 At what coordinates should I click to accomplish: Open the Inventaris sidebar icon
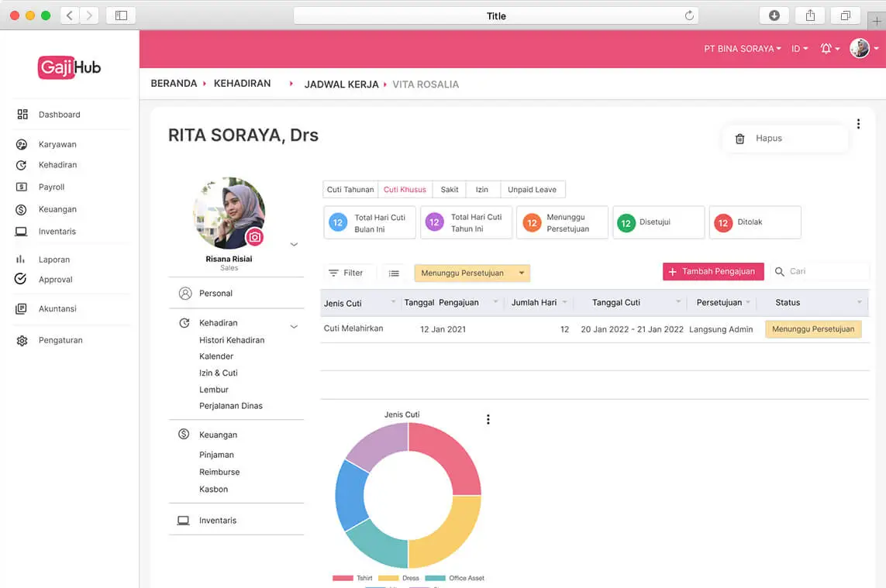[x=21, y=231]
